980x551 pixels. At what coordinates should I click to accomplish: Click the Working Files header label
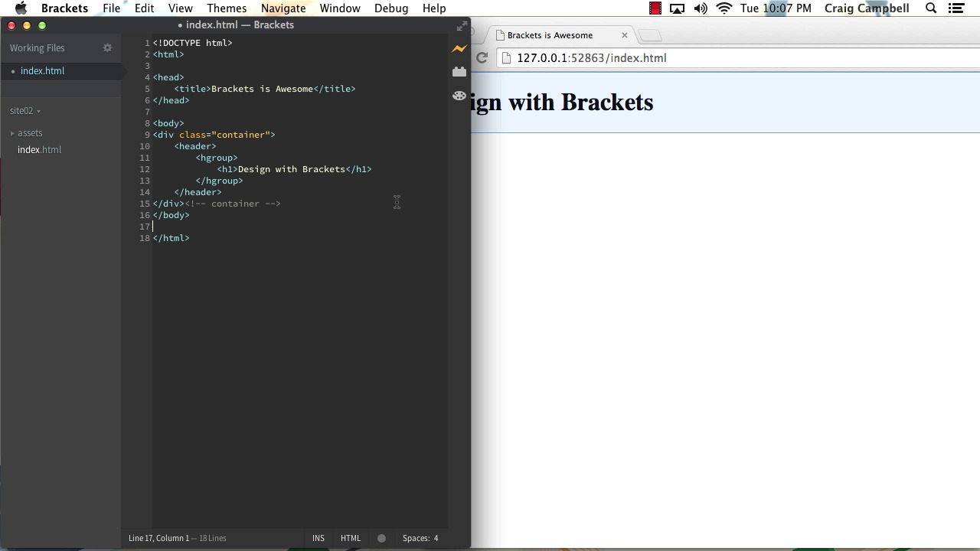[x=37, y=47]
